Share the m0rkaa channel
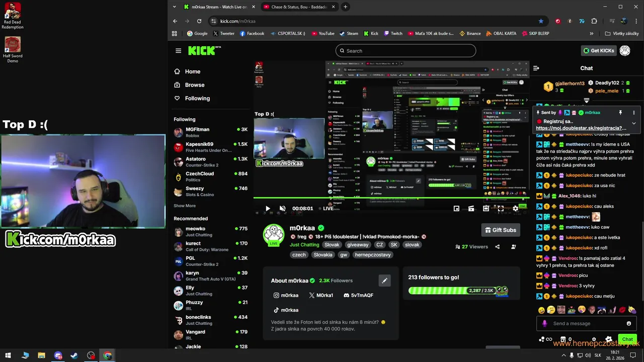This screenshot has width=644, height=362. [497, 247]
